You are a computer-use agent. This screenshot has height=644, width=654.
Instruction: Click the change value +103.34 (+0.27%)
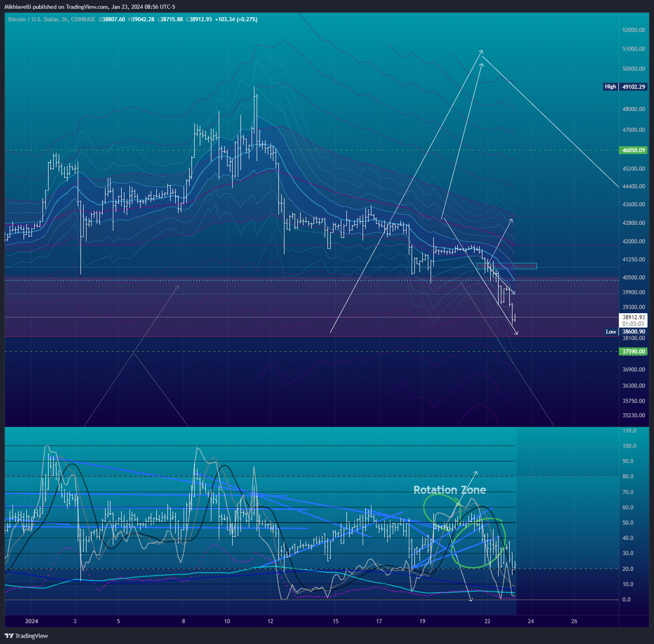tap(236, 19)
